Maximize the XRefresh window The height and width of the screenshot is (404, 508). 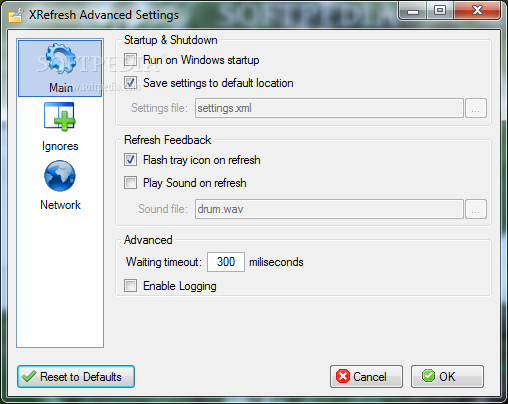click(x=440, y=11)
